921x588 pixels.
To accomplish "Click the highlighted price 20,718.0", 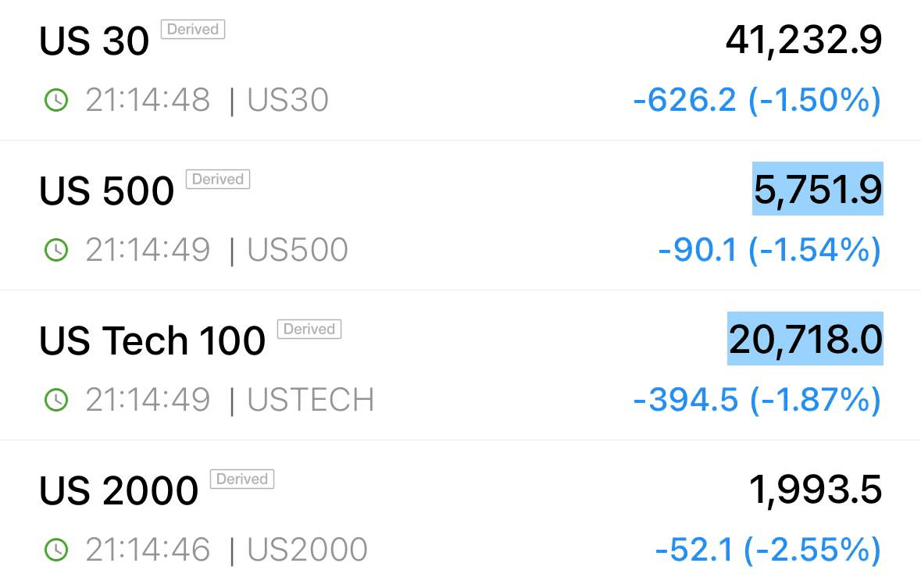I will pos(805,338).
